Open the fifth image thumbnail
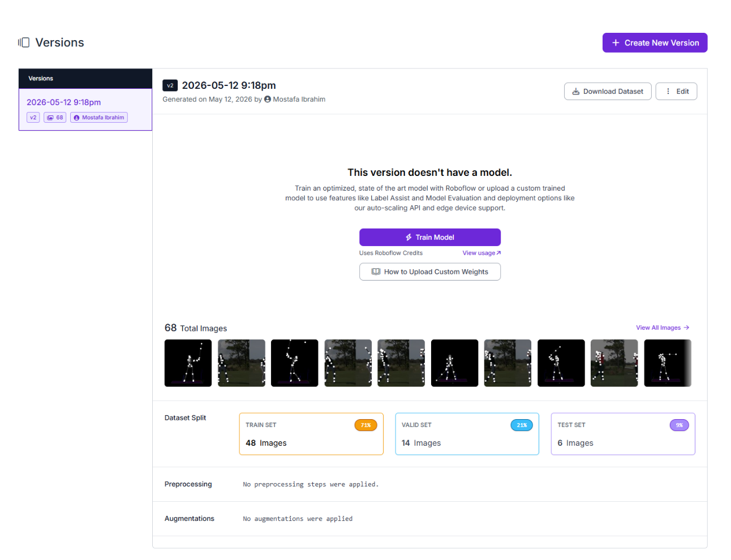731x560 pixels. click(x=401, y=363)
